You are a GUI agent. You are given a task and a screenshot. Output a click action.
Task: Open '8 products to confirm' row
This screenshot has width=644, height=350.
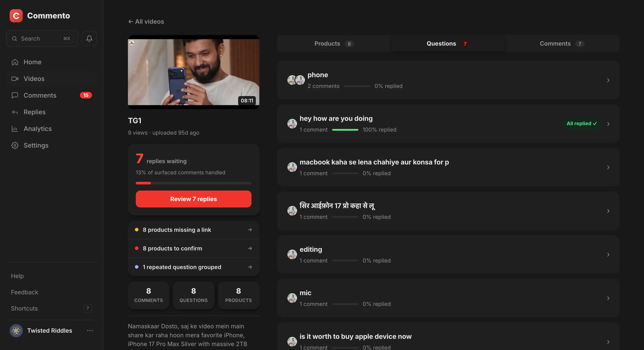pyautogui.click(x=193, y=248)
